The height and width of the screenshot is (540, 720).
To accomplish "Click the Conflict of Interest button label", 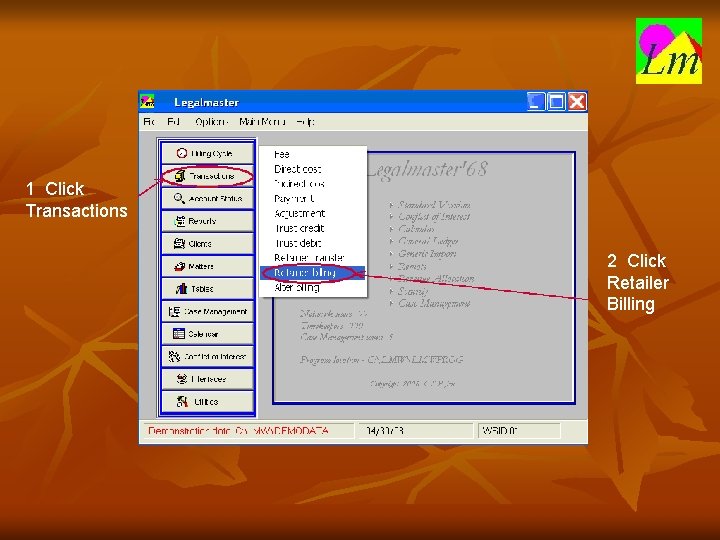I will [x=215, y=356].
